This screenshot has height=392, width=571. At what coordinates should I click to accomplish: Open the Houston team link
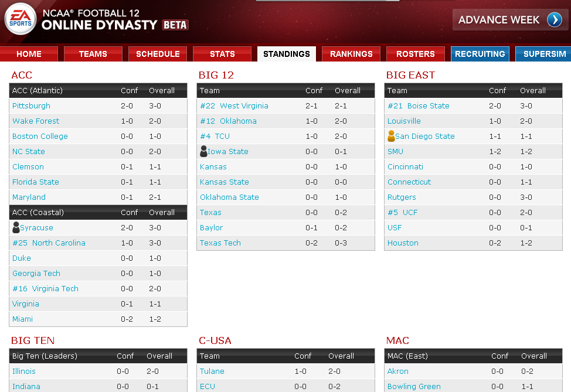(403, 243)
